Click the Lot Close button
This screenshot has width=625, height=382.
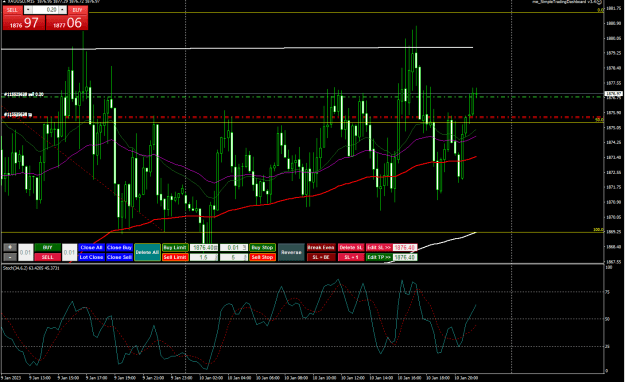point(91,257)
